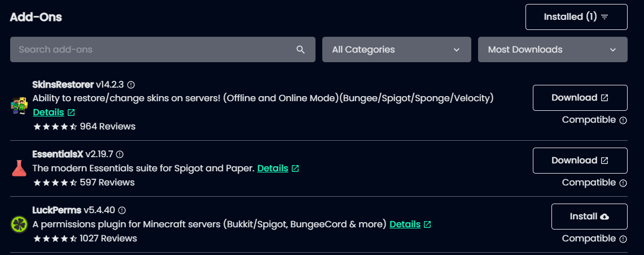Click Compatible info icon for SkinsRestorer

click(x=623, y=120)
